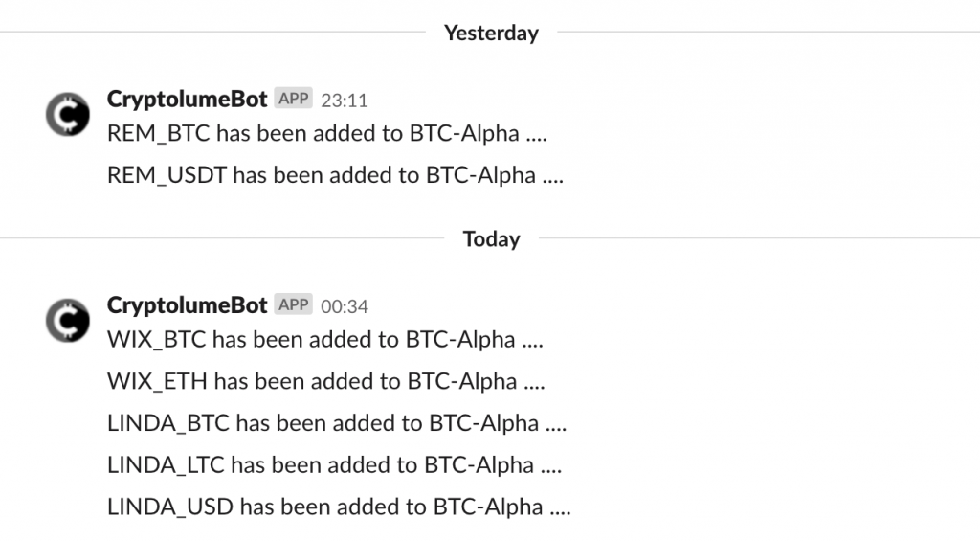Open CryptolumeBot profile from today's message
This screenshot has width=980, height=541.
(187, 304)
